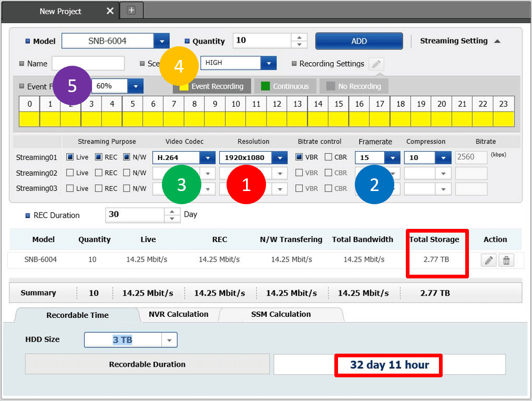Click the pencil icon beside Recording Settings

pyautogui.click(x=376, y=64)
